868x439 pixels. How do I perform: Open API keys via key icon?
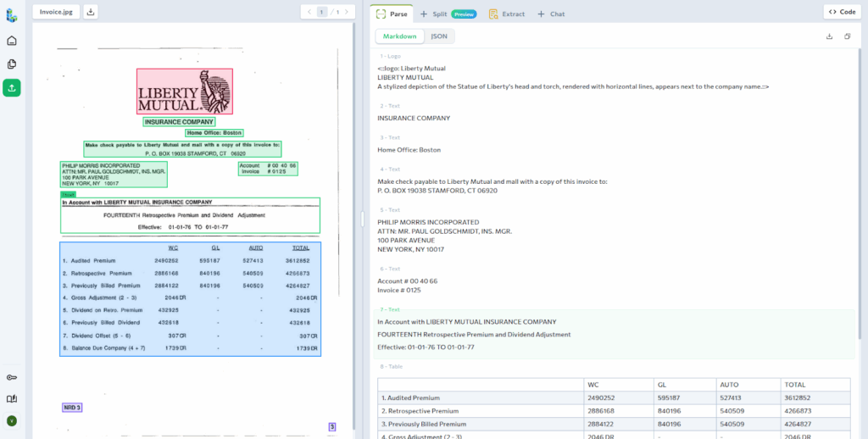coord(12,377)
